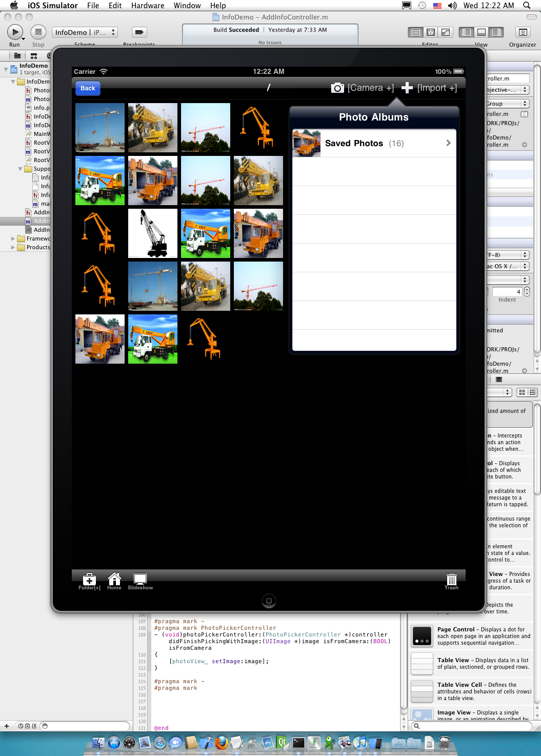Toggle the Utilities pane view button
Image resolution: width=541 pixels, height=756 pixels.
pos(496,32)
